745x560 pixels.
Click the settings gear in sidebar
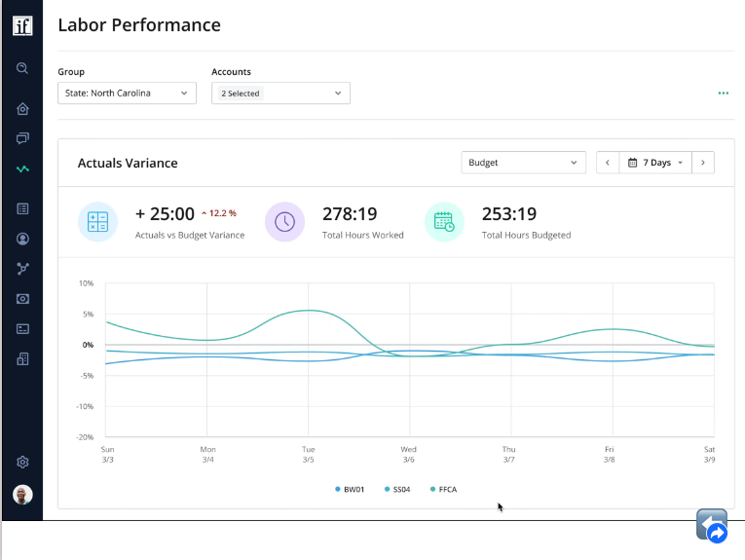22,462
